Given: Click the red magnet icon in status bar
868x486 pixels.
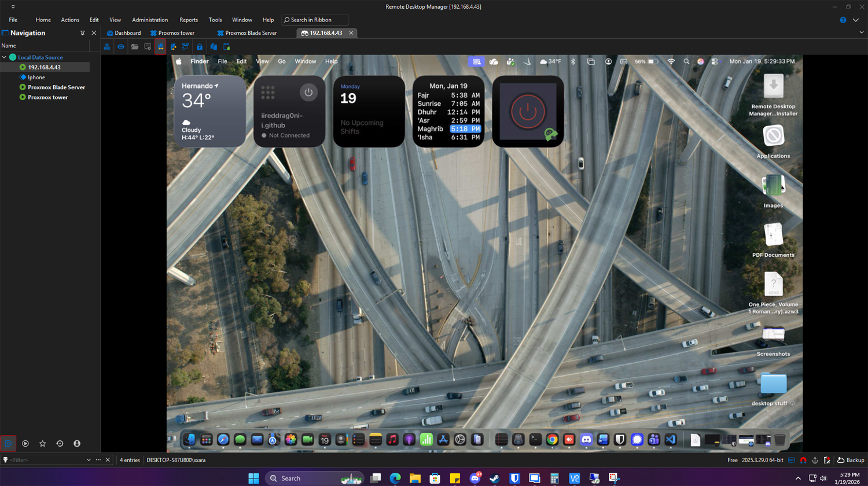Looking at the screenshot, I should point(803,461).
